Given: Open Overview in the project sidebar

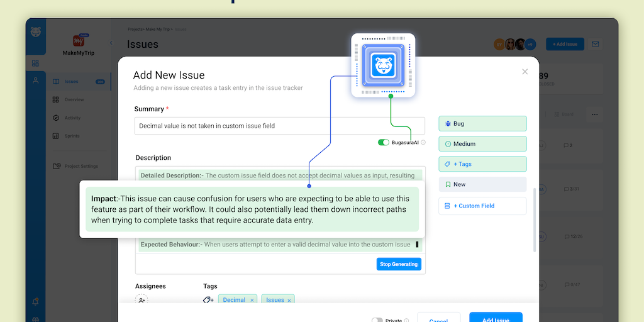Looking at the screenshot, I should (74, 99).
